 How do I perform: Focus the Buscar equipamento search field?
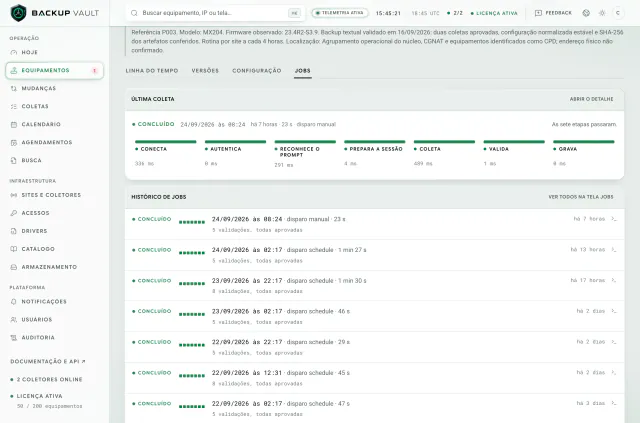215,13
